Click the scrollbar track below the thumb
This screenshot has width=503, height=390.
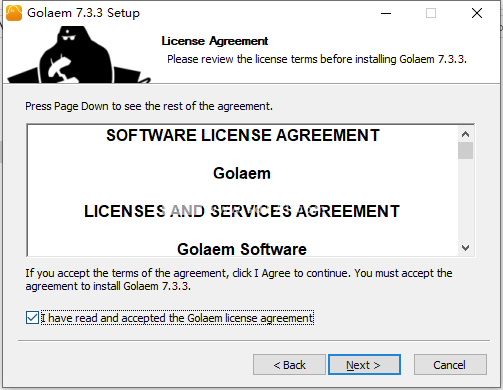pos(465,199)
